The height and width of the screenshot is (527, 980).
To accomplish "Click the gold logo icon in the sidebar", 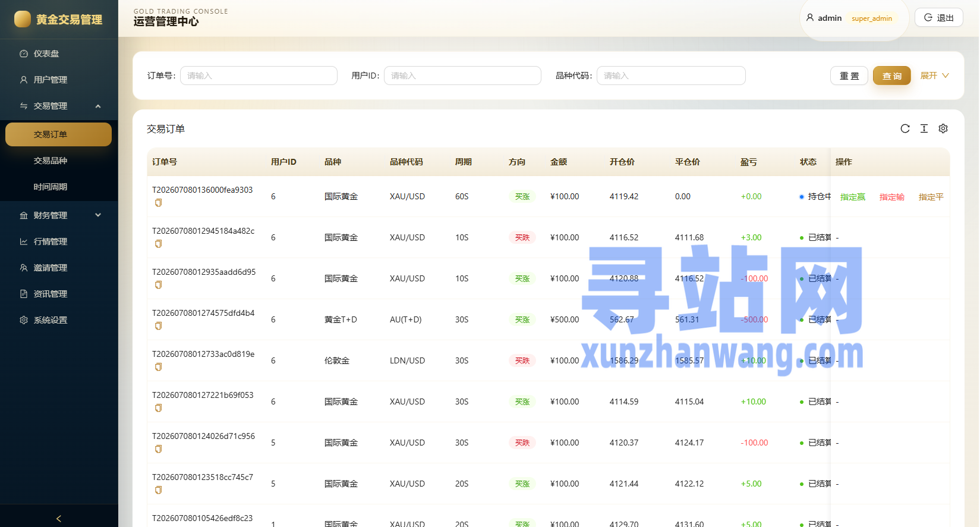I will pyautogui.click(x=23, y=19).
